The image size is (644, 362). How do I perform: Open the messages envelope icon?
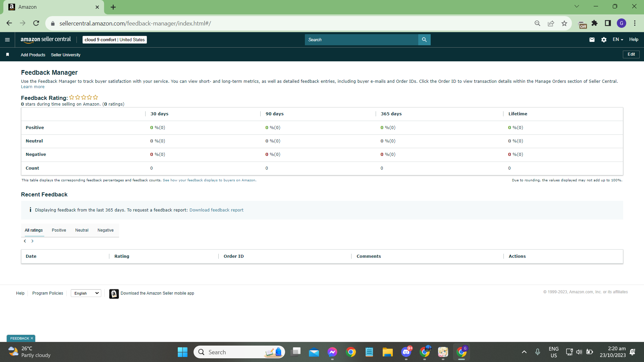tap(592, 40)
